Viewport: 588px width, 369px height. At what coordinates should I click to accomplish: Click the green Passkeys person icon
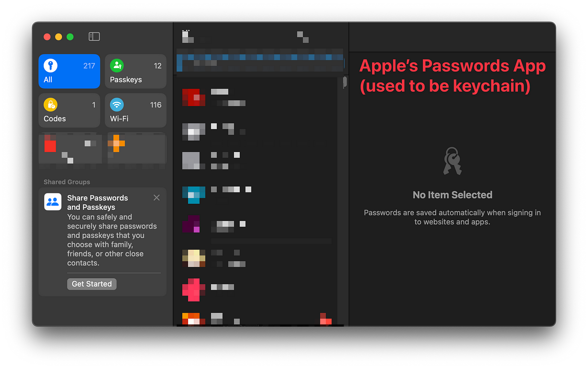coord(117,66)
